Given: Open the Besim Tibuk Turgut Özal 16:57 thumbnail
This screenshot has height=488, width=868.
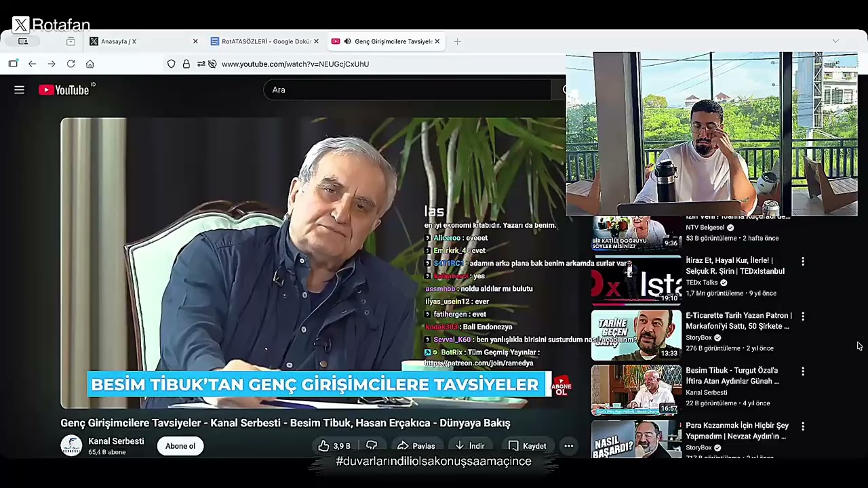Looking at the screenshot, I should point(636,390).
